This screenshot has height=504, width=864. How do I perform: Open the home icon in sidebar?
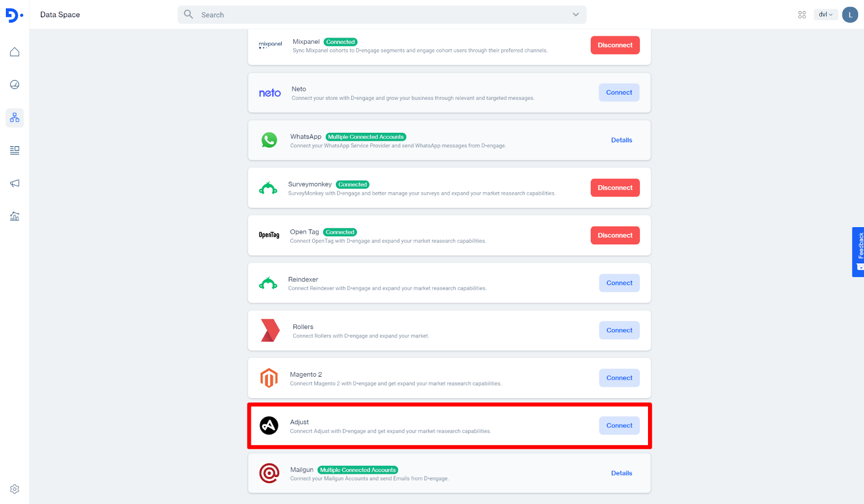click(15, 52)
